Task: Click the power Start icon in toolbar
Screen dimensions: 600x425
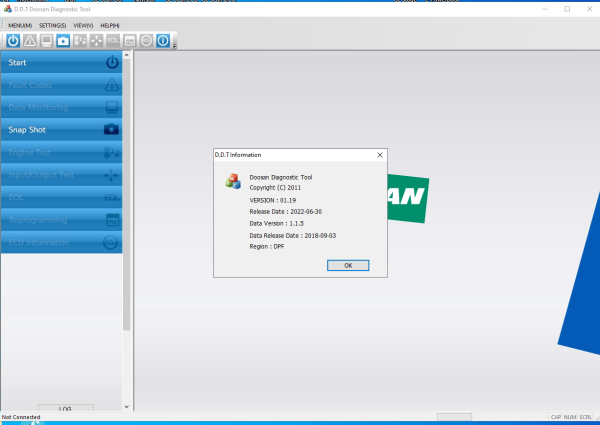Action: (x=13, y=41)
